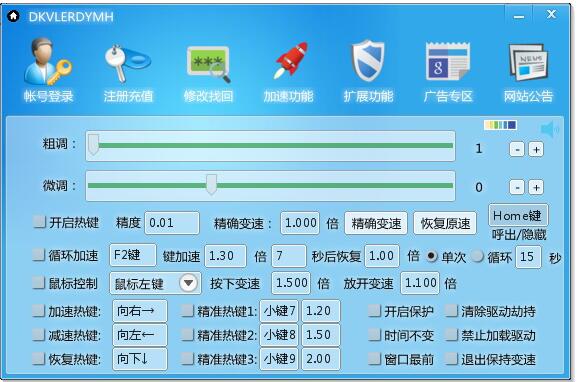Viewport: 577px width, 382px height.
Task: Check 退出保持变速 option
Action: [x=452, y=359]
